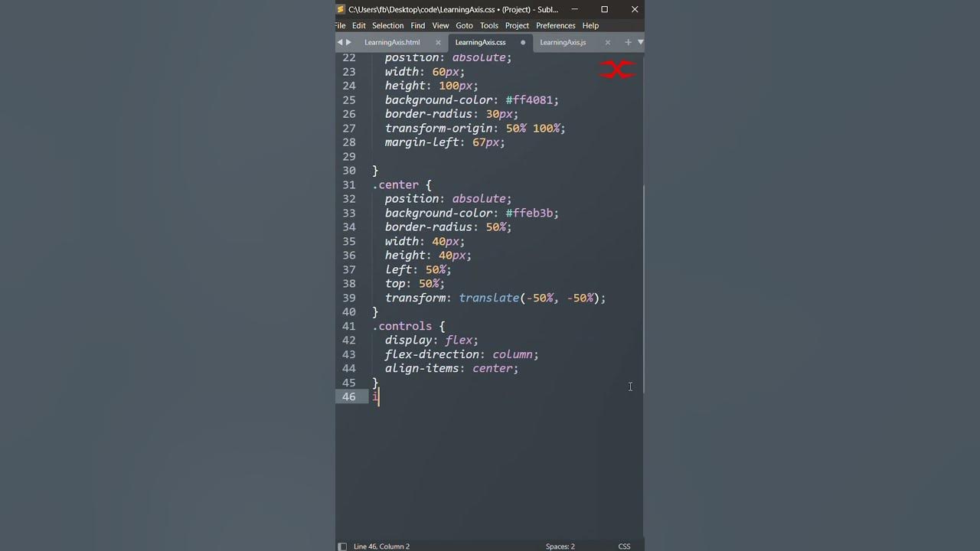
Task: Click the flex-direction property
Action: pyautogui.click(x=432, y=354)
